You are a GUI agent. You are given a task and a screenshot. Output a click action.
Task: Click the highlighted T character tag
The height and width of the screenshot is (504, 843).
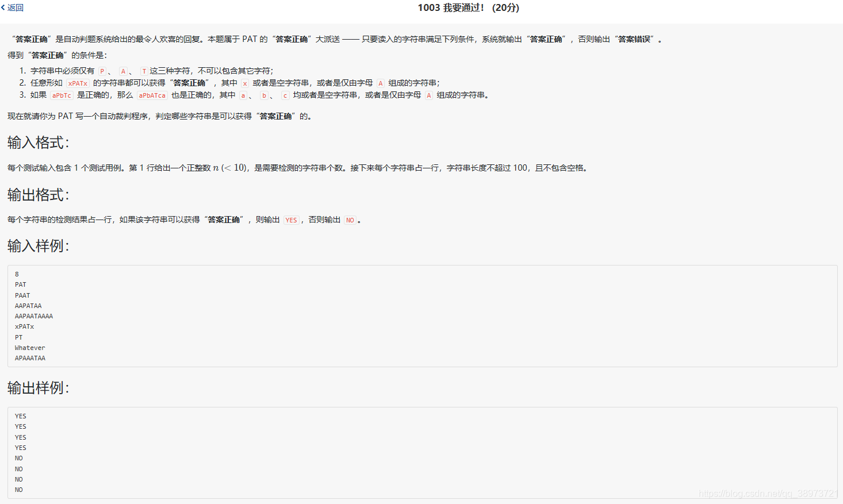[143, 70]
